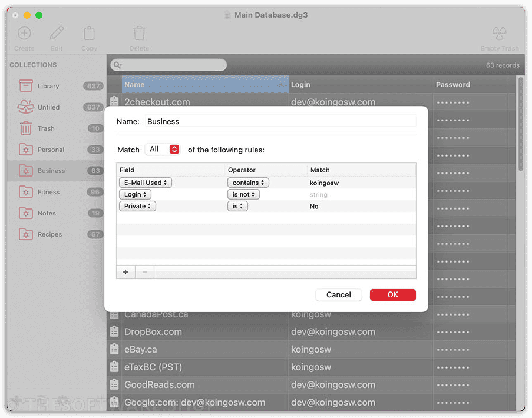Open the Match All popup menu
Image resolution: width=532 pixels, height=418 pixels.
click(x=163, y=149)
